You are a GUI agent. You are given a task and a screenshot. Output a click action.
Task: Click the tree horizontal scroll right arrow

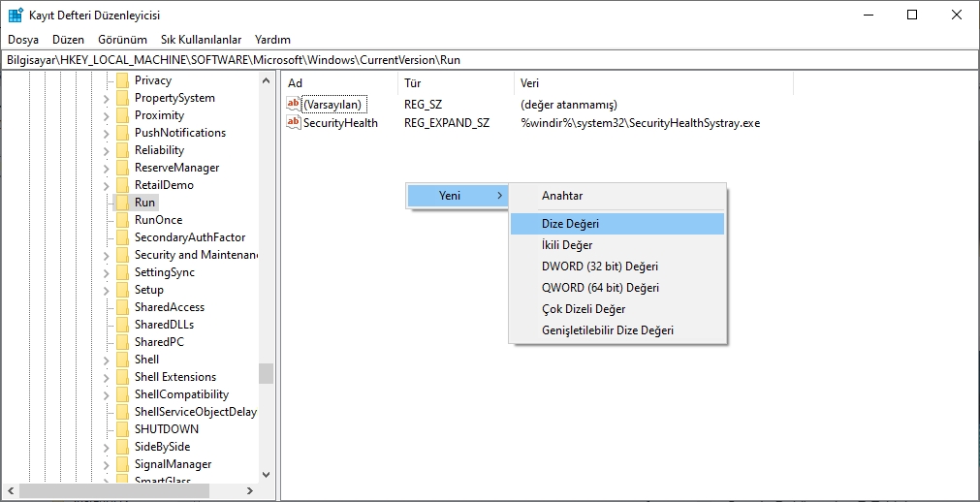tap(249, 490)
